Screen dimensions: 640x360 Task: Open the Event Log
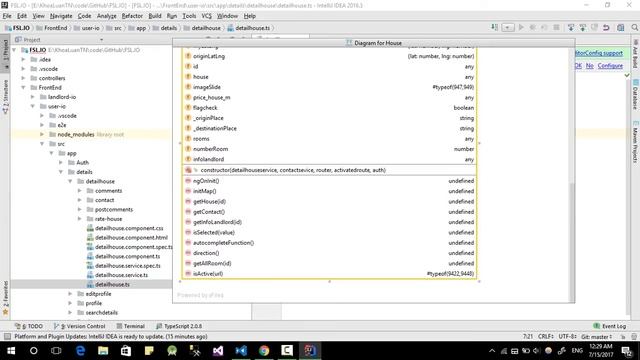point(609,326)
